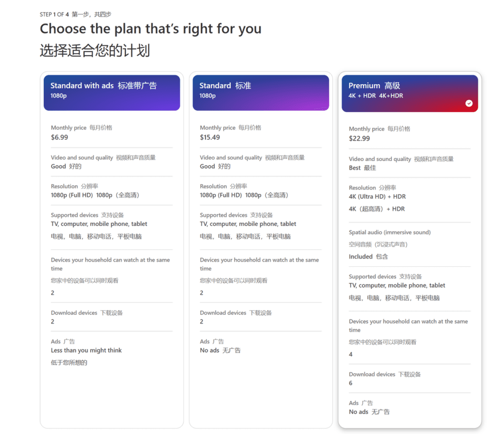Image resolution: width=504 pixels, height=434 pixels.
Task: Select the Standard with ads plan header
Action: [x=112, y=93]
